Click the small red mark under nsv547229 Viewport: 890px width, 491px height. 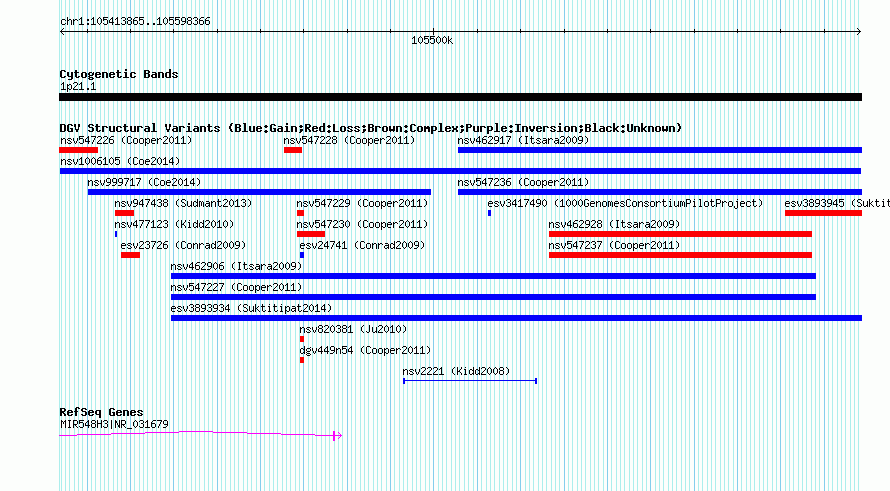300,213
